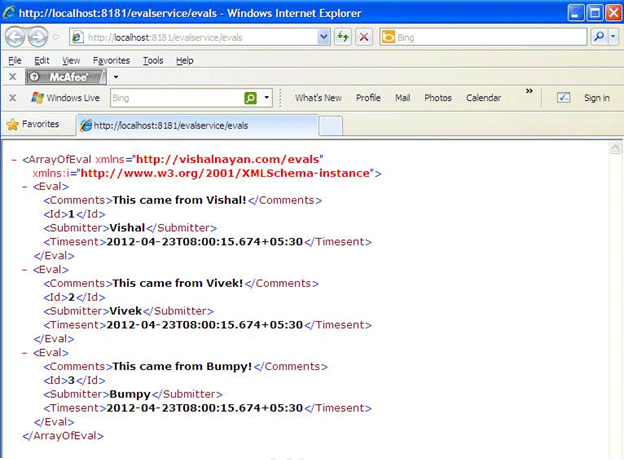Click text "This came from Vishal!"
This screenshot has width=624, height=460.
pyautogui.click(x=179, y=200)
